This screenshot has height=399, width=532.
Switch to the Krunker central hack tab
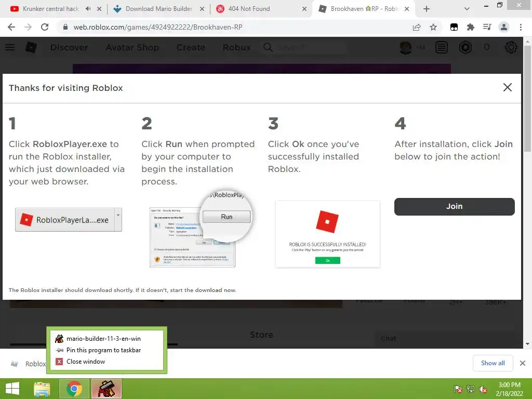50,9
